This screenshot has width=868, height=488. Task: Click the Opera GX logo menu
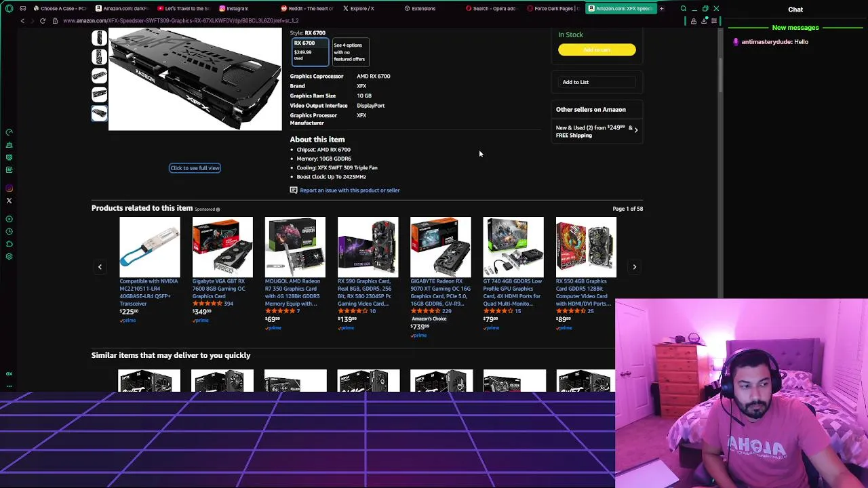click(x=9, y=8)
